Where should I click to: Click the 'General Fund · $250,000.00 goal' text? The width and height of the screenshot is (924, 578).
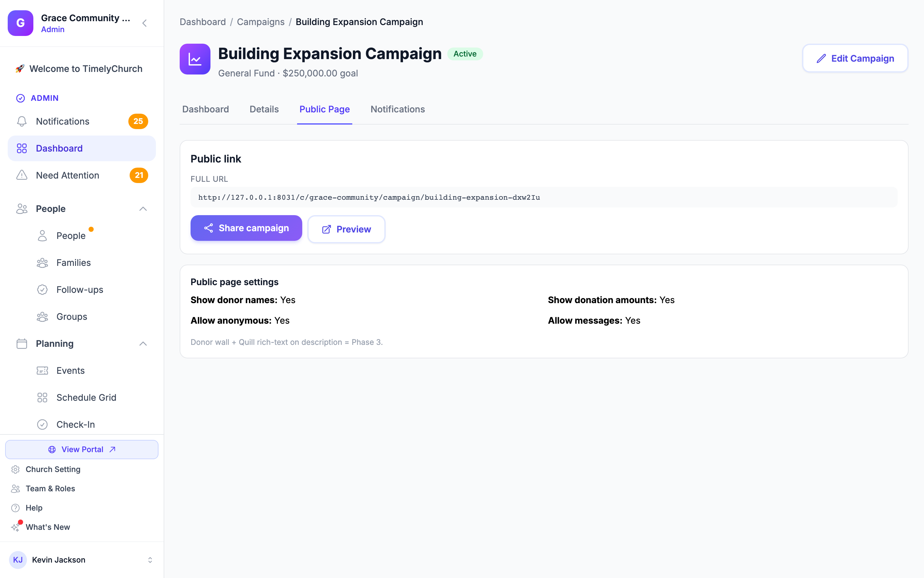(x=288, y=74)
